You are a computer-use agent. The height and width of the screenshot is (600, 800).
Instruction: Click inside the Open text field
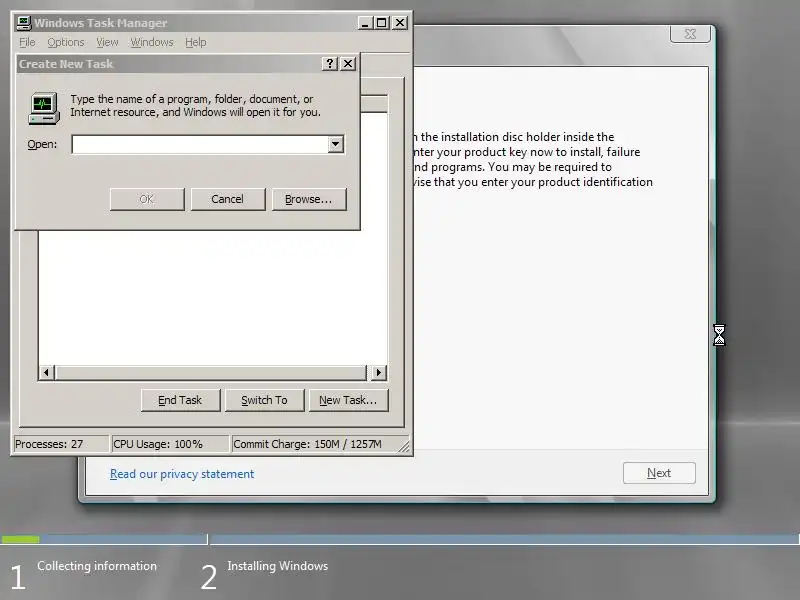tap(200, 144)
